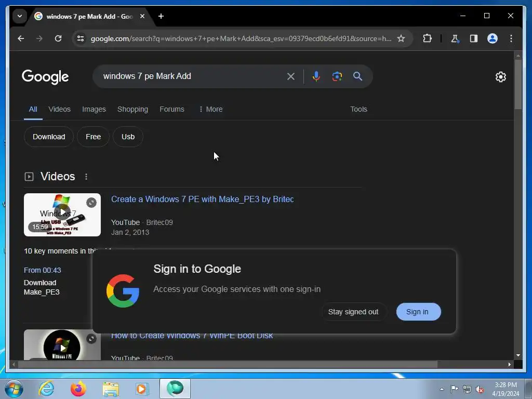
Task: Select the All results tab
Action: [x=33, y=109]
